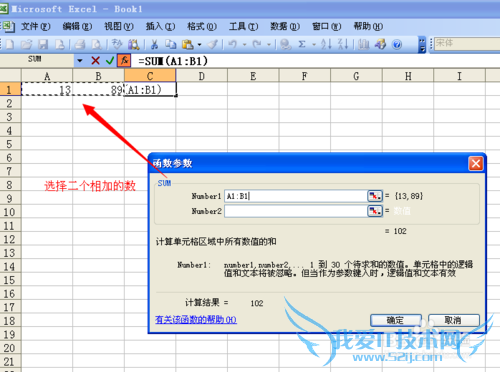Click the Print Preview icon
500x372 pixels.
(97, 44)
